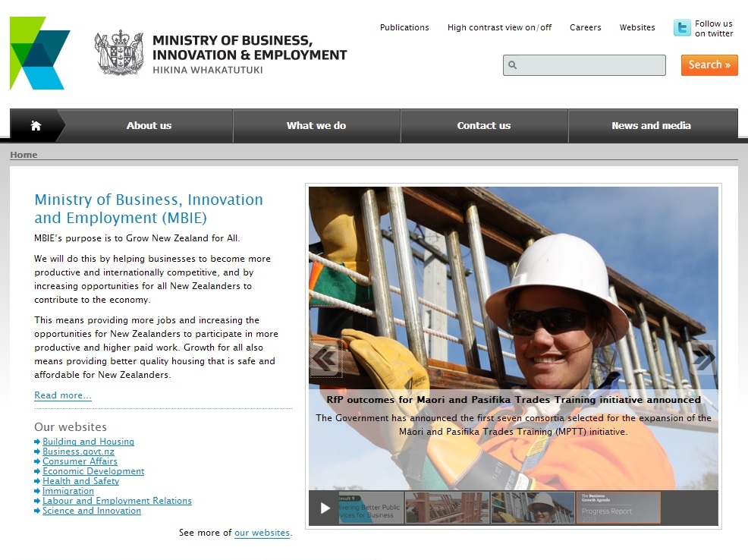Click the home icon in navigation bar
The image size is (748, 560).
click(x=36, y=125)
